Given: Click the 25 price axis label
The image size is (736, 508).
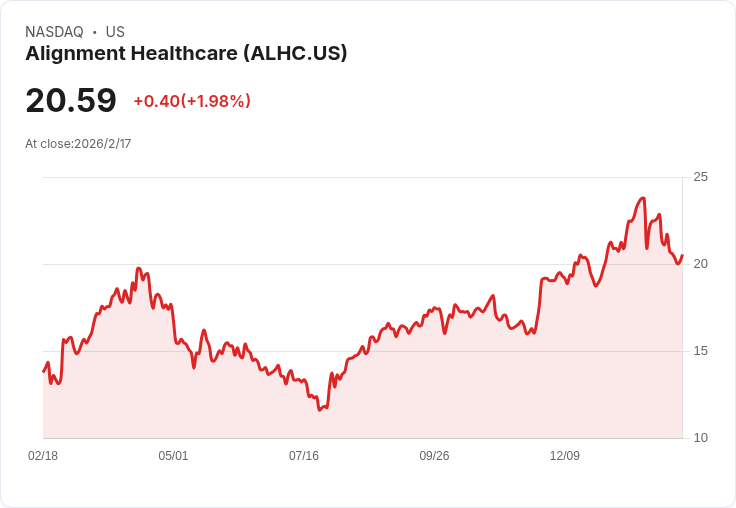Looking at the screenshot, I should [700, 177].
